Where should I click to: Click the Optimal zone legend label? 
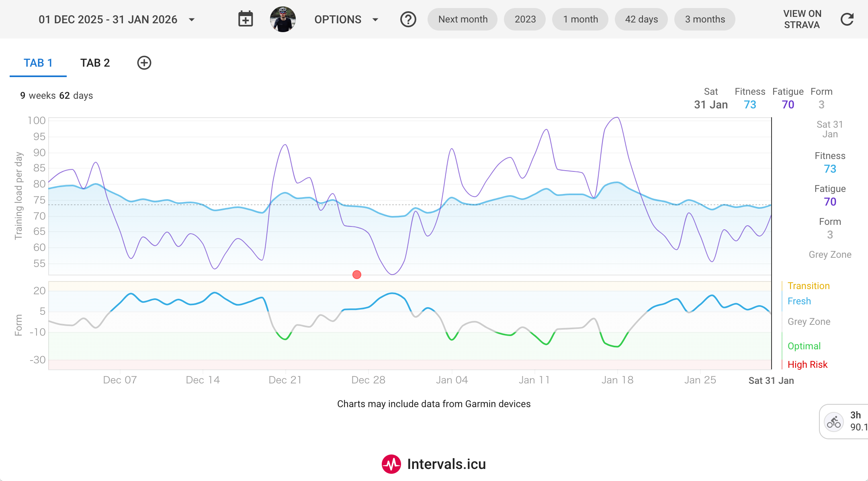click(804, 346)
